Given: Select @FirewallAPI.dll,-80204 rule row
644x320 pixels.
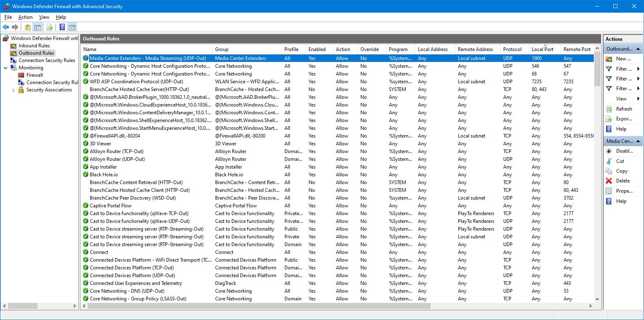Looking at the screenshot, I should coord(337,136).
